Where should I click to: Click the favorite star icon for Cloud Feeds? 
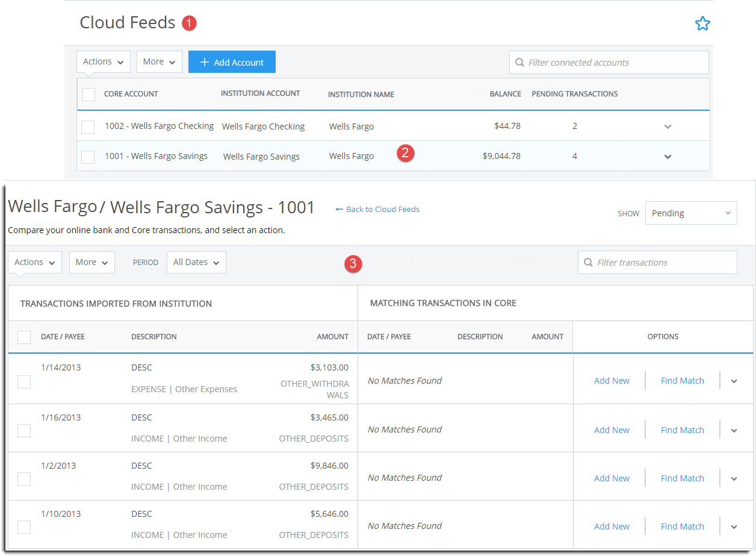702,23
